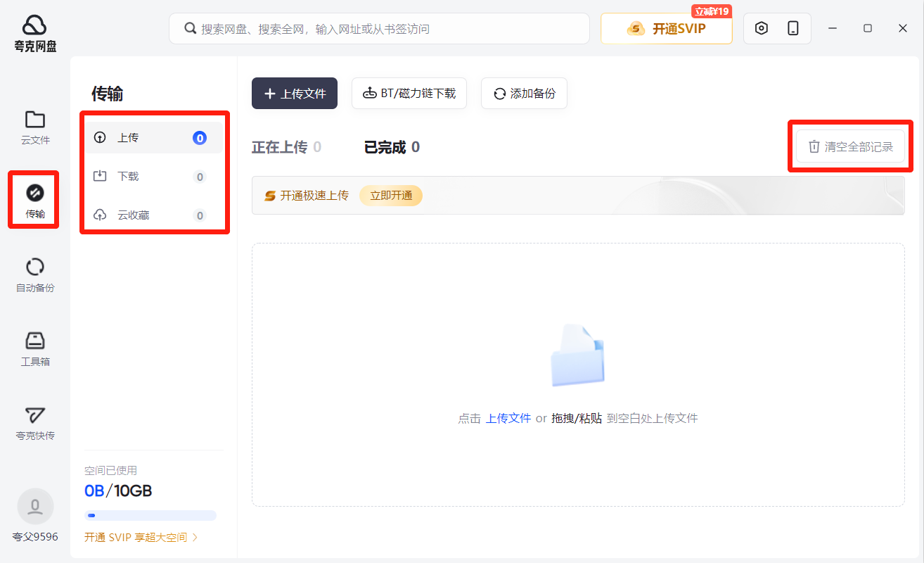This screenshot has width=924, height=563.
Task: Select the 云收藏 cloud collection tab
Action: click(x=153, y=215)
